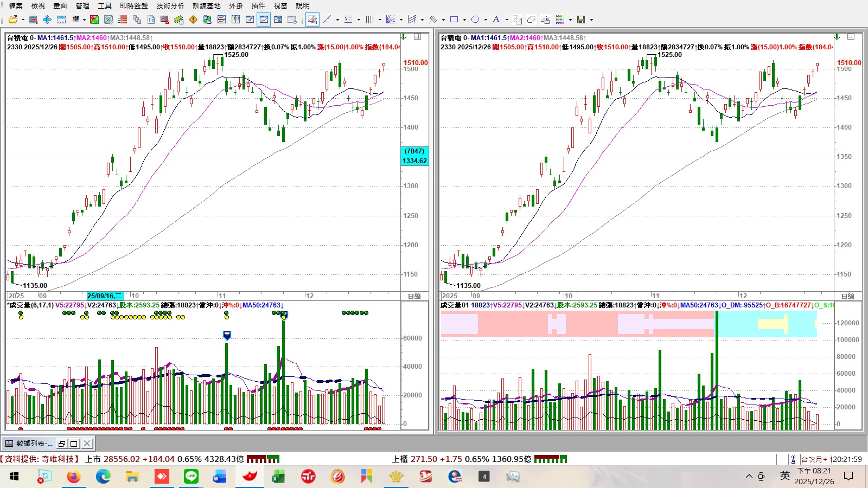Open the color palette dropdown arrow
This screenshot has height=488, width=868.
pos(570,20)
